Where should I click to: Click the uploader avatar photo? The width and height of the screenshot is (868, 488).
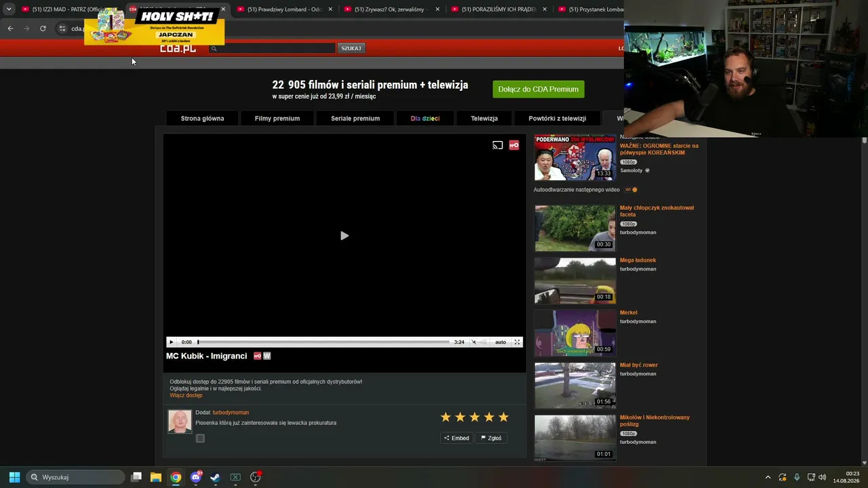point(180,422)
